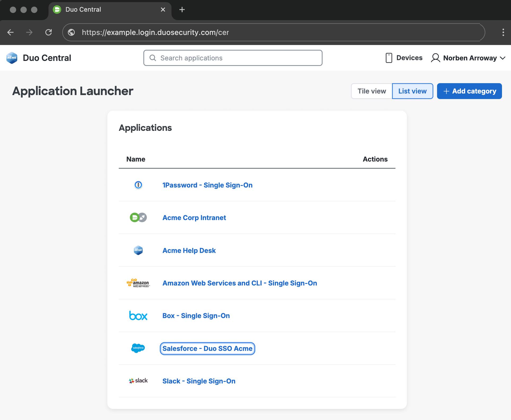Switch to Tile view
The image size is (511, 420).
click(x=371, y=91)
